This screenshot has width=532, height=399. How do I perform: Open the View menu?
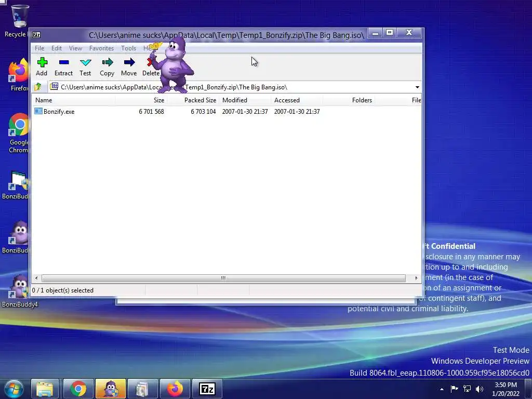(x=75, y=48)
